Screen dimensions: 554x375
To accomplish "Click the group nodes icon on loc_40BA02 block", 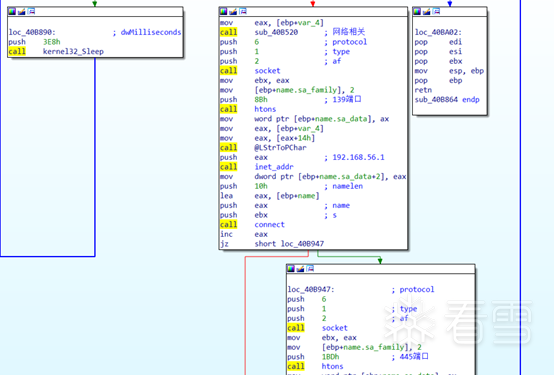I will pyautogui.click(x=436, y=11).
